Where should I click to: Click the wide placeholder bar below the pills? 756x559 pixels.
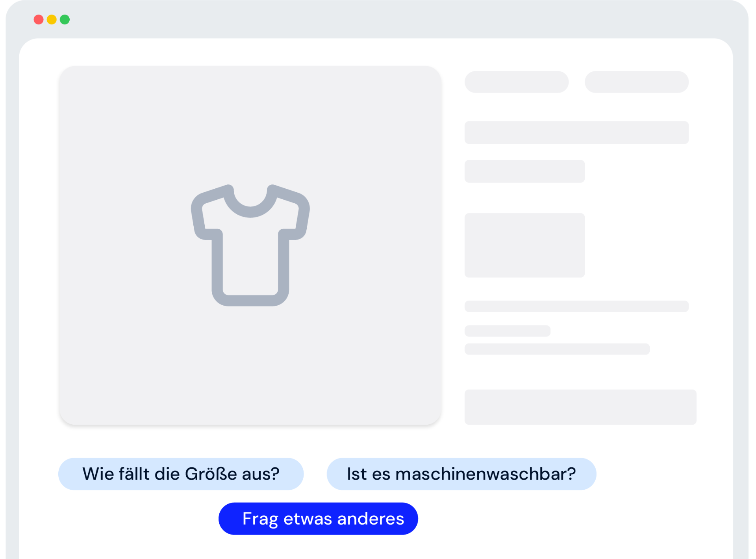(x=576, y=133)
